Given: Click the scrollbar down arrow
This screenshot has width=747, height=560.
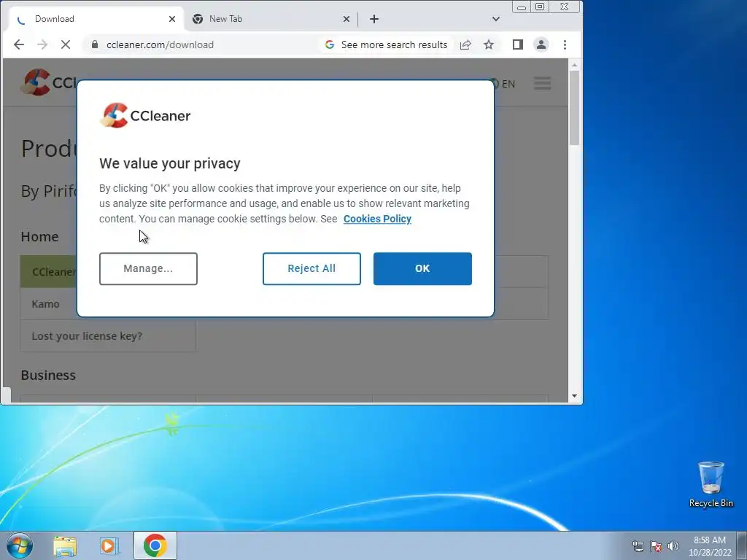Looking at the screenshot, I should 574,396.
